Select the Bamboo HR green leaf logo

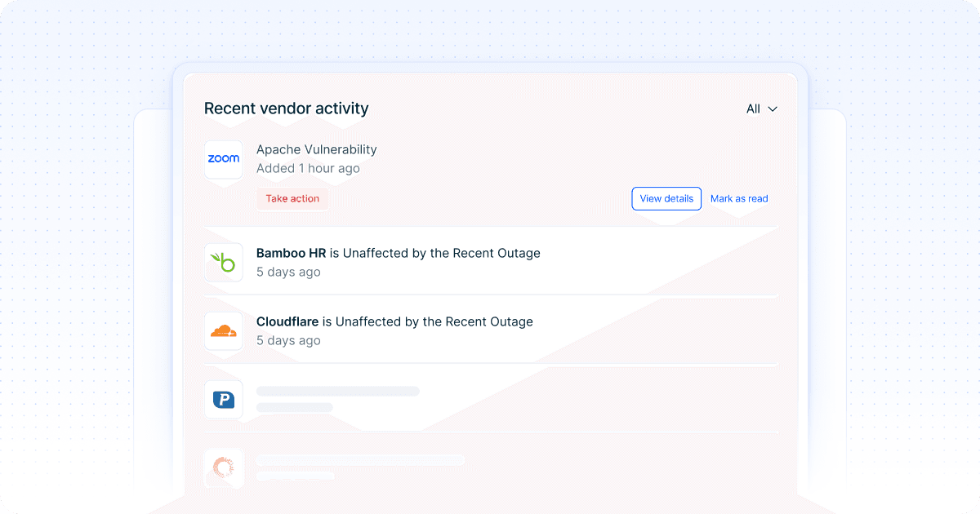coord(223,263)
